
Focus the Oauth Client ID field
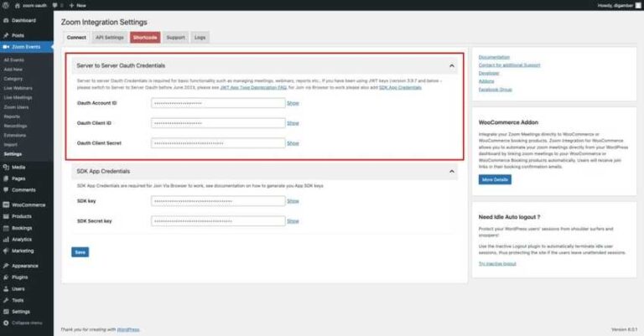[218, 123]
